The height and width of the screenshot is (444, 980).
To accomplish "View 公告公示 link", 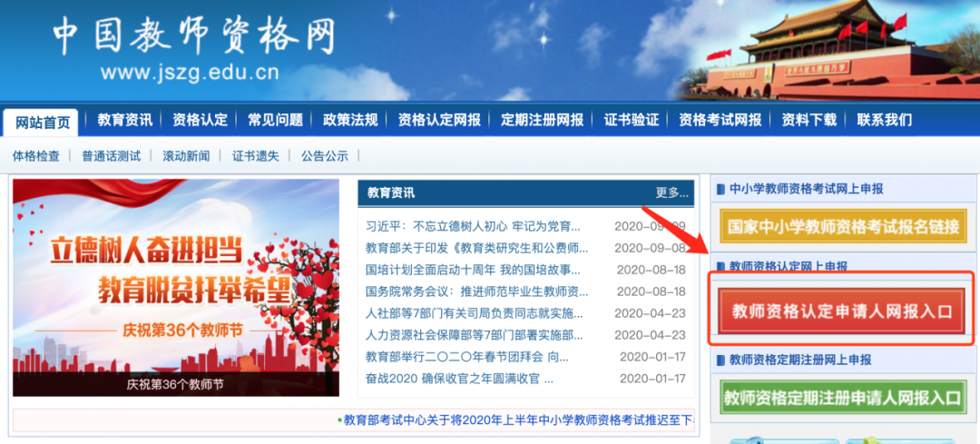I will 325,156.
